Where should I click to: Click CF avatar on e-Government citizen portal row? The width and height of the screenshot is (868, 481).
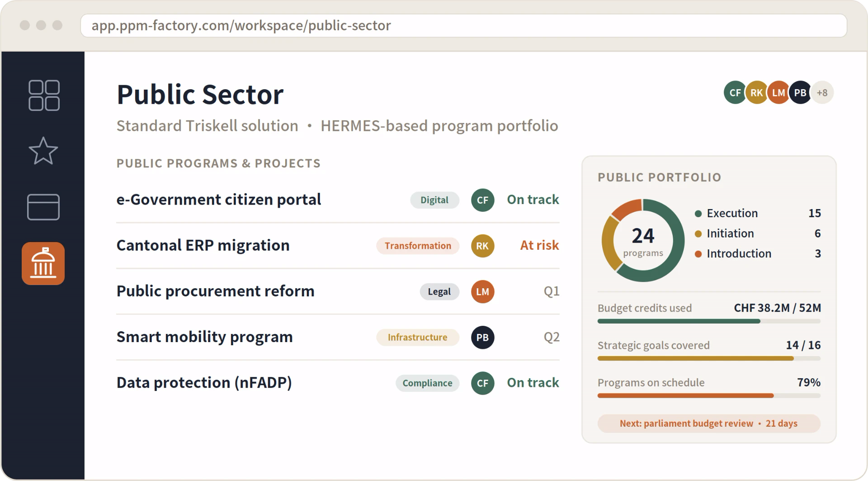[x=482, y=200]
